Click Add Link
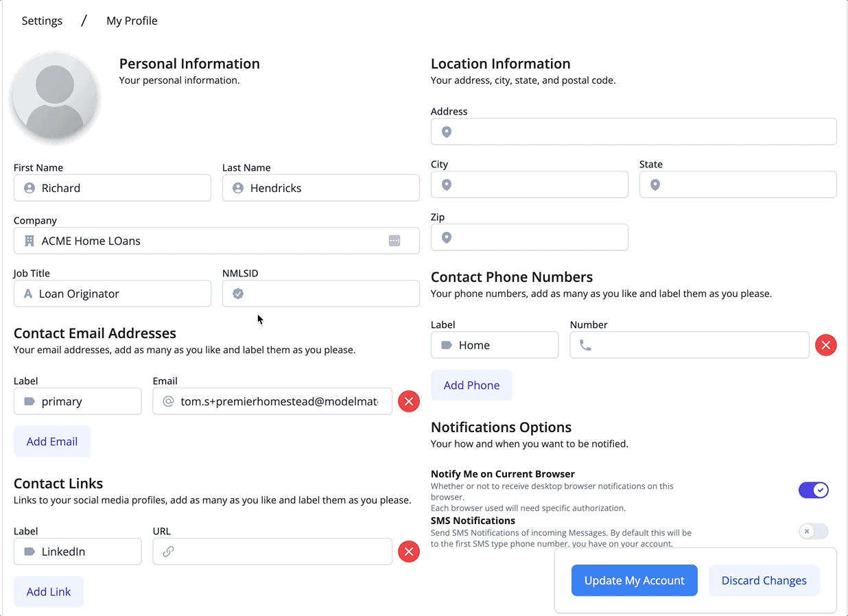848x616 pixels. 49,591
